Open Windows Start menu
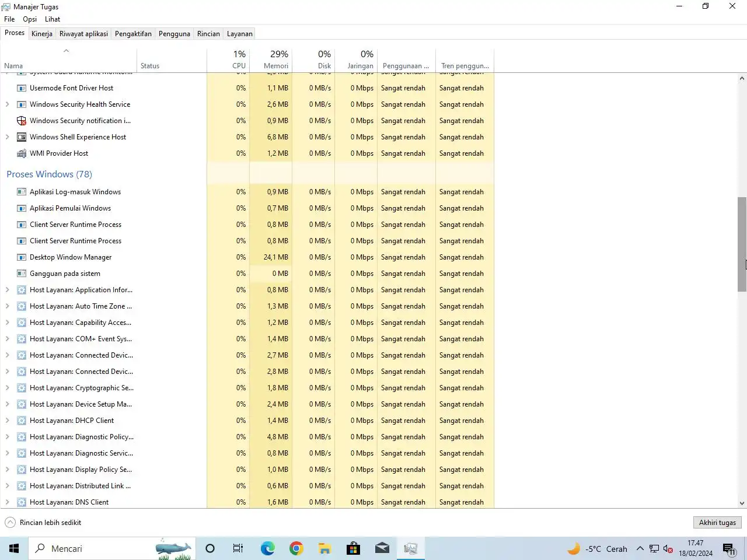This screenshot has height=560, width=747. pyautogui.click(x=14, y=548)
